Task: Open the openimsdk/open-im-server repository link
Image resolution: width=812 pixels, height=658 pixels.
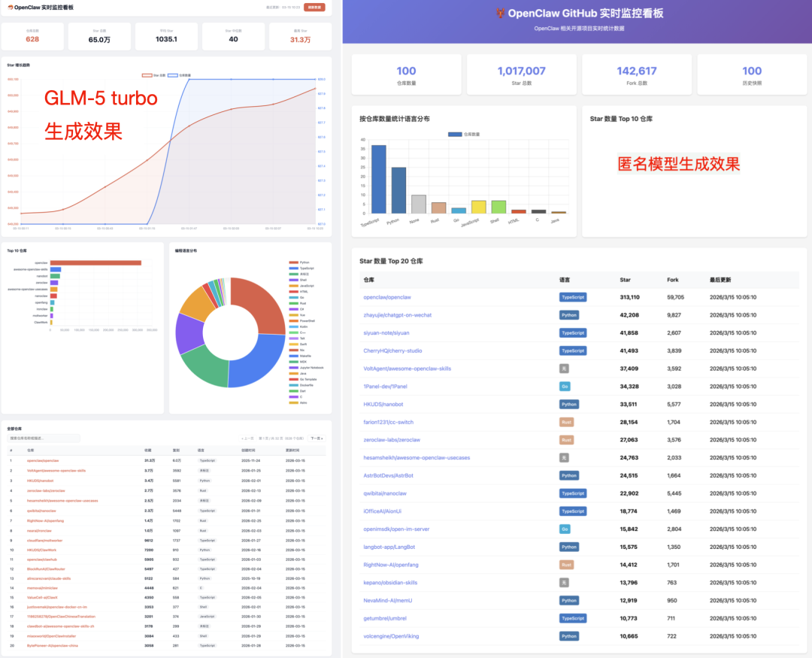Action: [396, 529]
